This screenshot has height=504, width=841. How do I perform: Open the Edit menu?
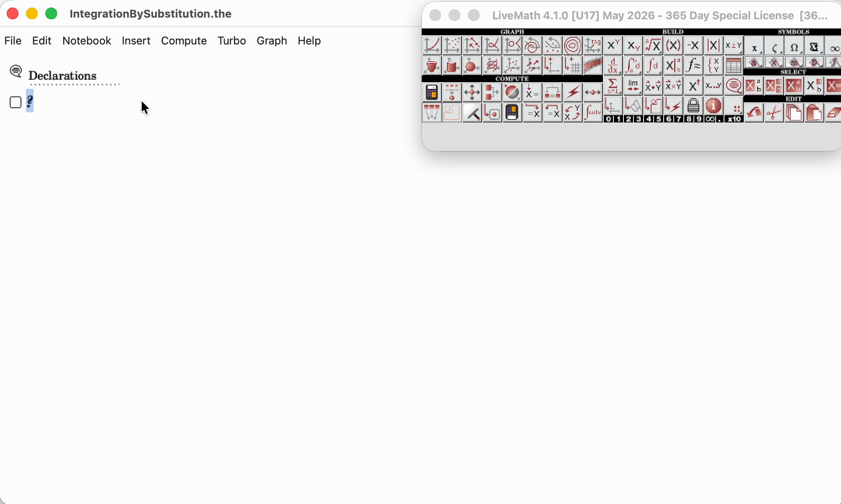tap(42, 41)
